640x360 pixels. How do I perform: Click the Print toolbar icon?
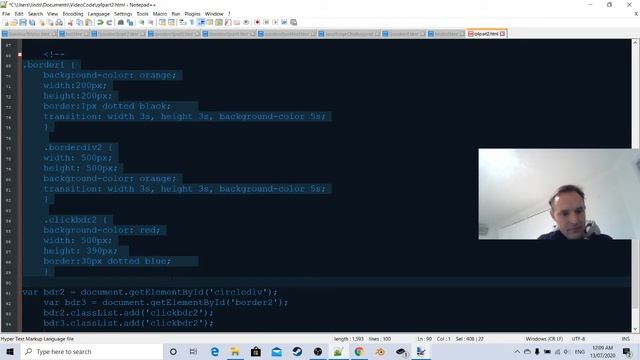point(59,22)
